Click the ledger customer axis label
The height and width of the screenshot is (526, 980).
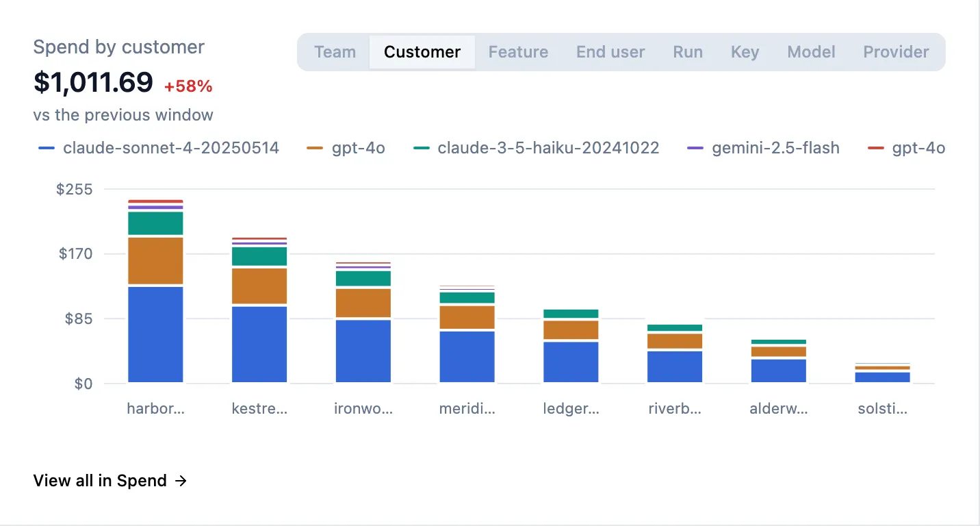pyautogui.click(x=571, y=410)
